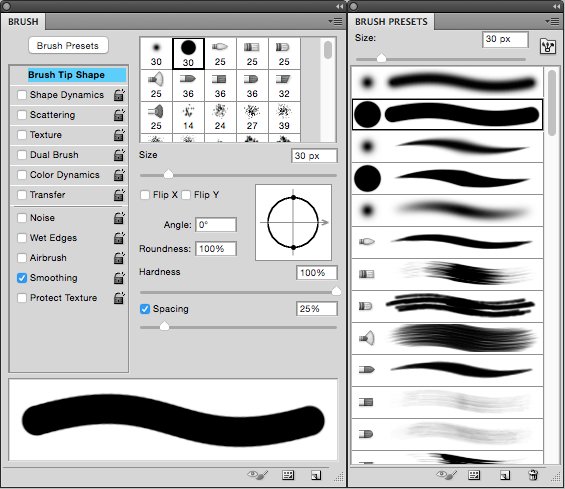Open Preset Manager in Brush Presets panel
The height and width of the screenshot is (489, 565).
click(474, 475)
